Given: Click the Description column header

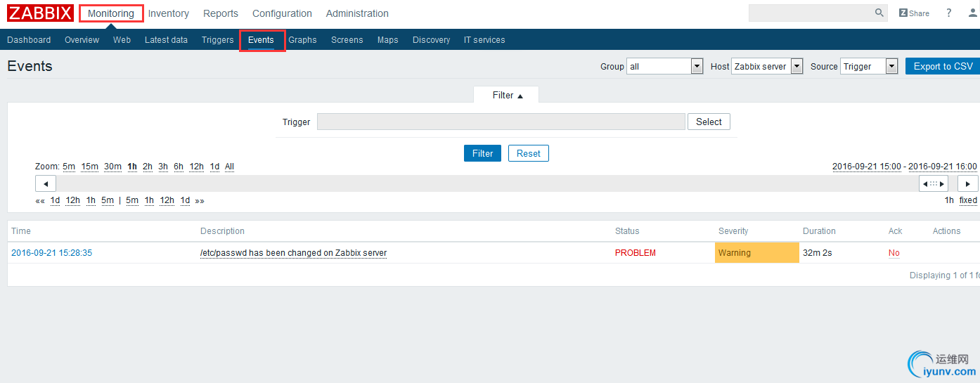Looking at the screenshot, I should tap(222, 231).
